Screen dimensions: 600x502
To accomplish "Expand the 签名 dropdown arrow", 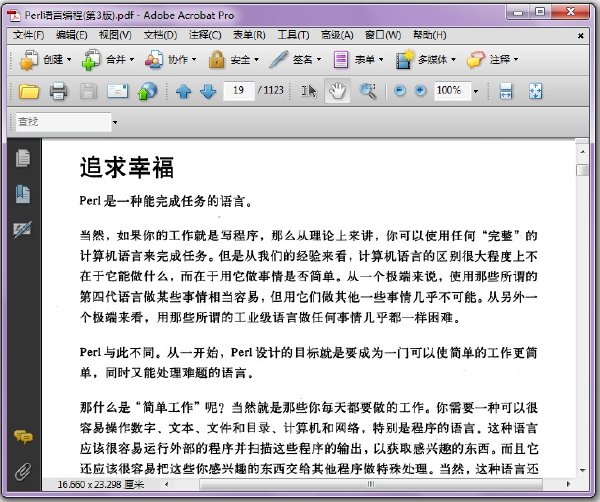I will point(319,60).
